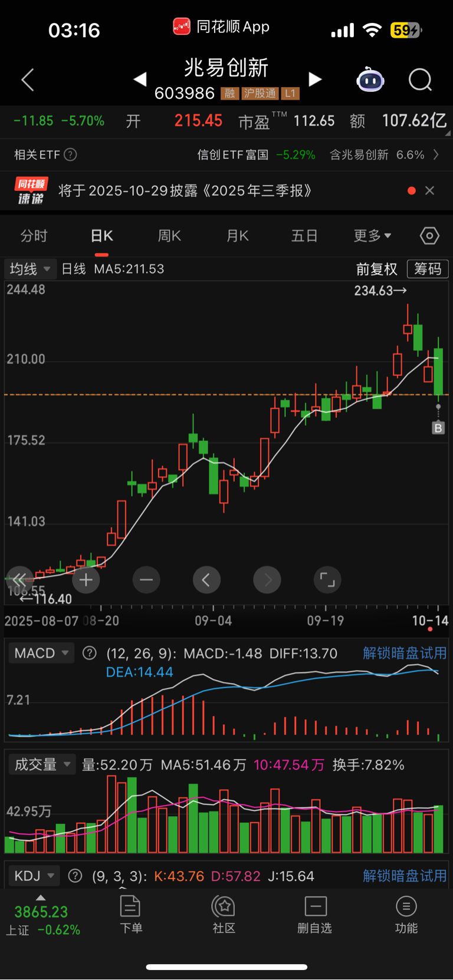The width and height of the screenshot is (453, 980).
Task: Open the 2025年三季报 disclosure notice
Action: 185,191
